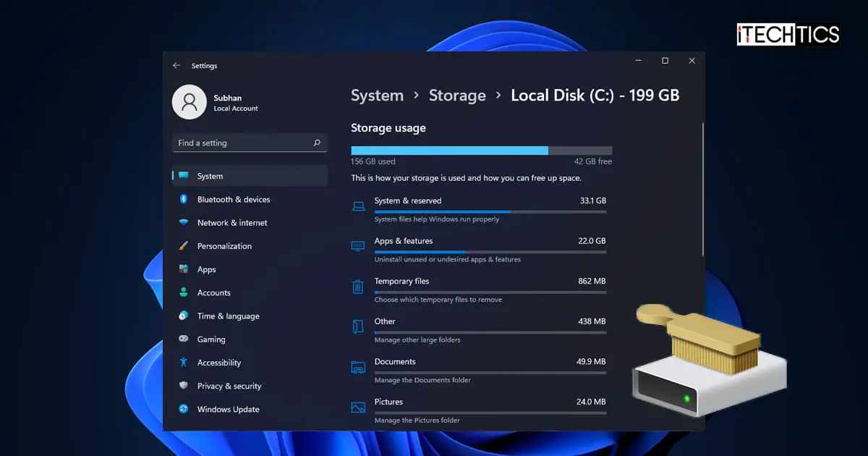Click the search magnifier icon

pyautogui.click(x=317, y=143)
